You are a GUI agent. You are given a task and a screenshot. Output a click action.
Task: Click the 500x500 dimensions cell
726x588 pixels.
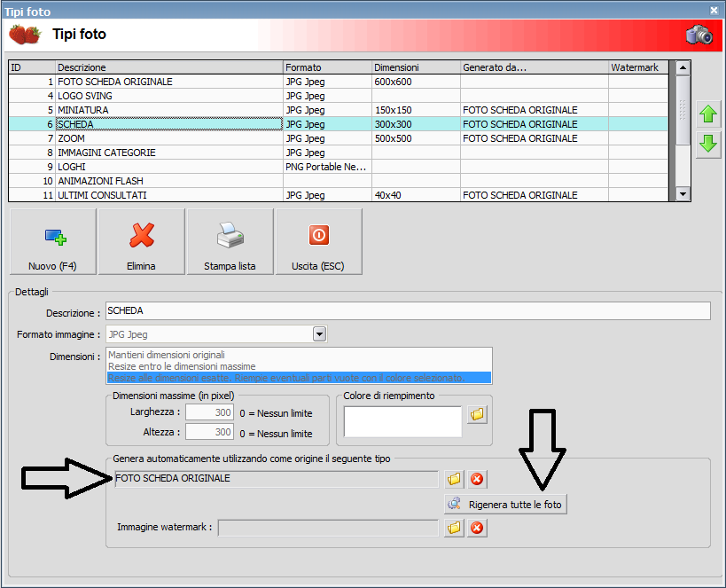[x=417, y=138]
